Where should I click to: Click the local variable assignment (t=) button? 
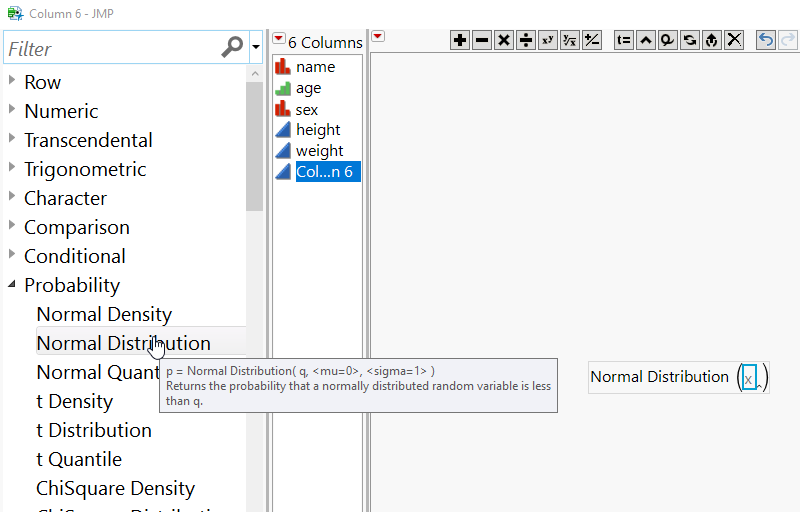623,40
